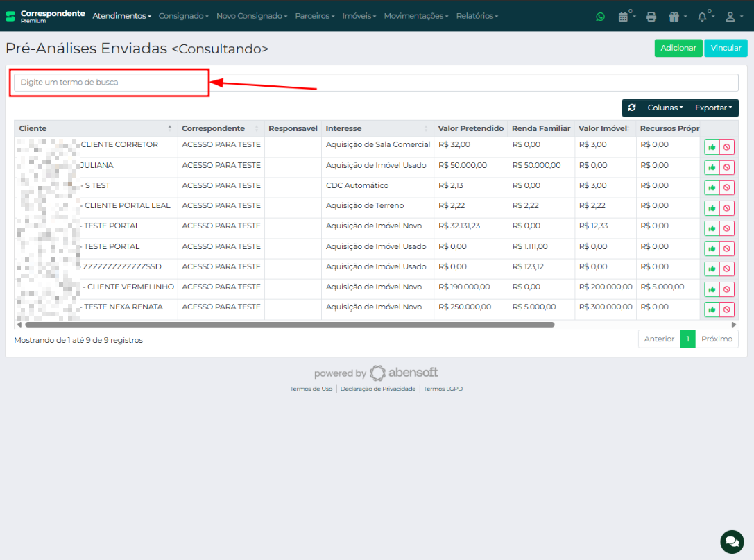
Task: Open the chat bubble support widget
Action: [731, 541]
